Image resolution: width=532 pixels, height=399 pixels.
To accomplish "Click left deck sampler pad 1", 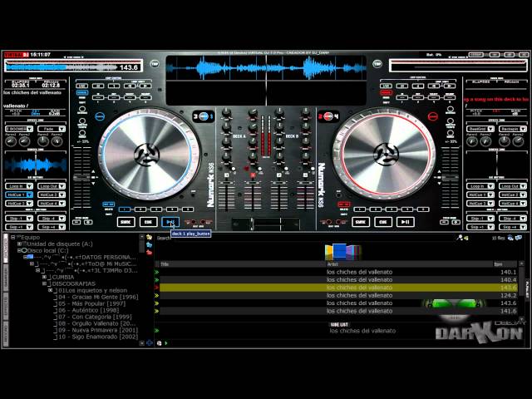I will 124,209.
